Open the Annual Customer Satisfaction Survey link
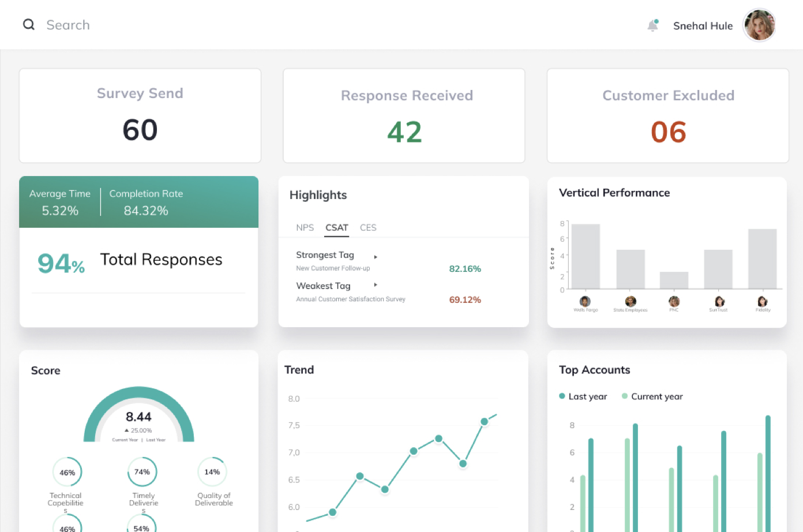The image size is (803, 532). coord(350,299)
